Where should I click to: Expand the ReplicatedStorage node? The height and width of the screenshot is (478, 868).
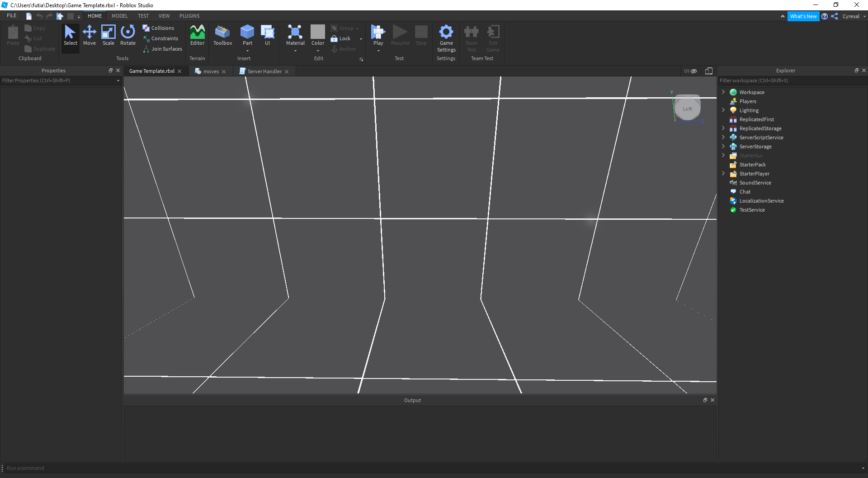tap(723, 128)
